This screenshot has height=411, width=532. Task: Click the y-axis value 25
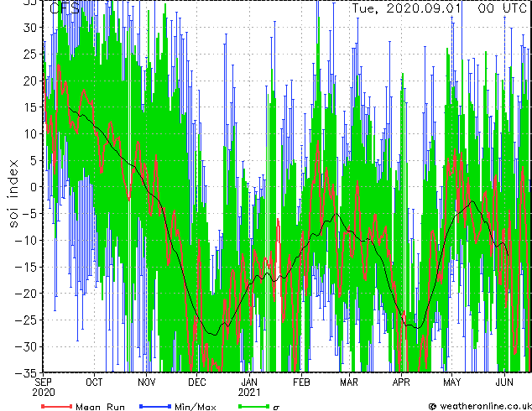[x=30, y=54]
